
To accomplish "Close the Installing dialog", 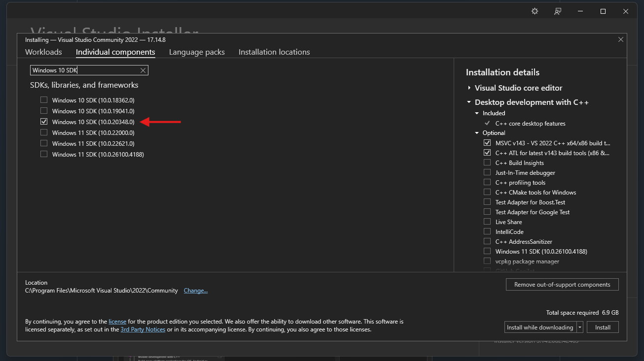I will tap(621, 39).
